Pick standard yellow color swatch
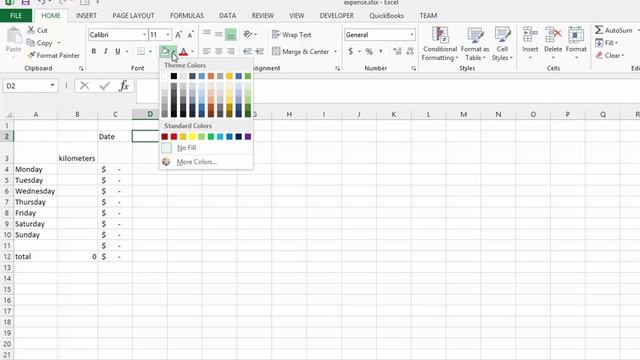The image size is (640, 360). pyautogui.click(x=192, y=136)
